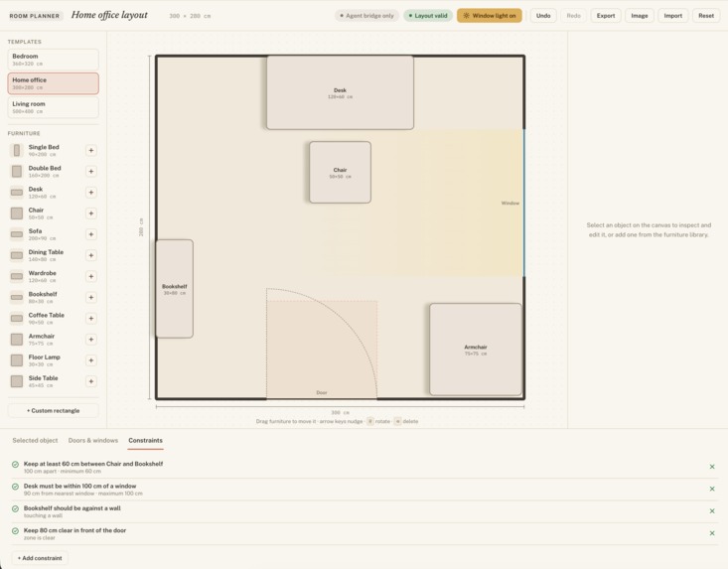Select the Desk on the canvas
Screen dimensions: 728x569
click(340, 92)
